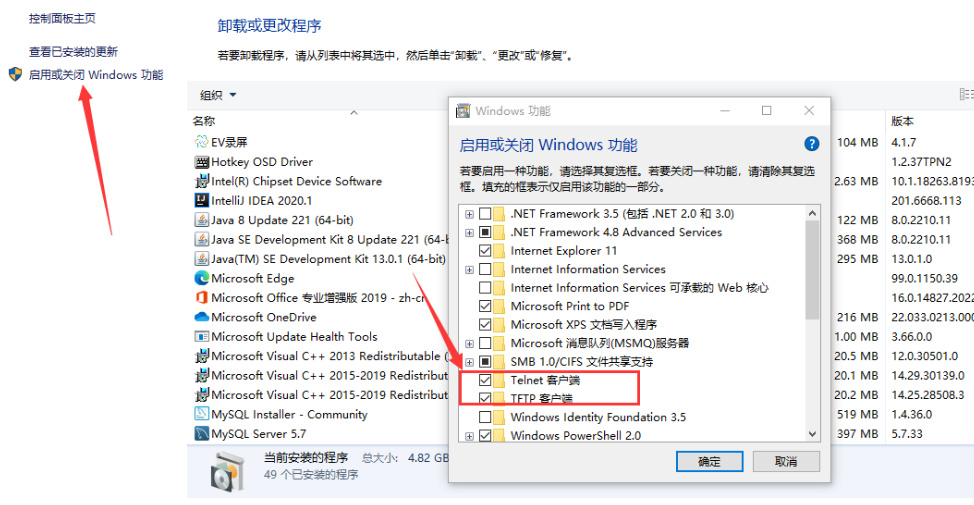
Task: Select the 'Windows Identity Foundation 3.5' label
Action: point(598,417)
